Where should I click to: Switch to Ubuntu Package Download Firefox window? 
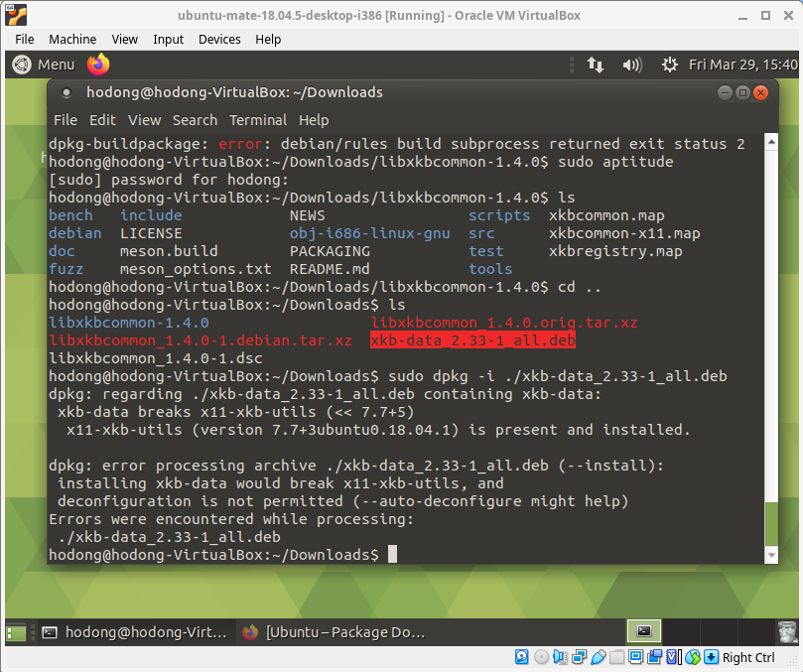(334, 632)
